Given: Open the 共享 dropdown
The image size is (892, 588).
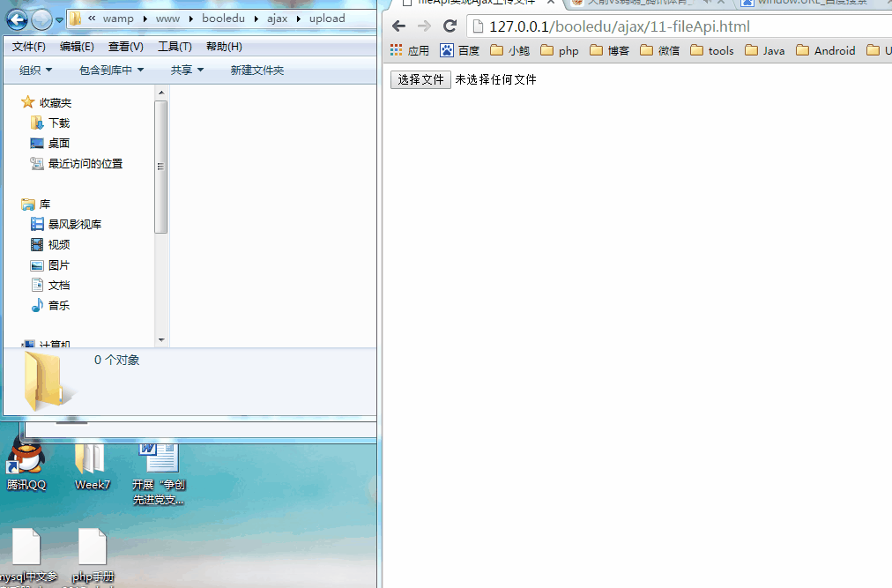Looking at the screenshot, I should click(x=187, y=70).
